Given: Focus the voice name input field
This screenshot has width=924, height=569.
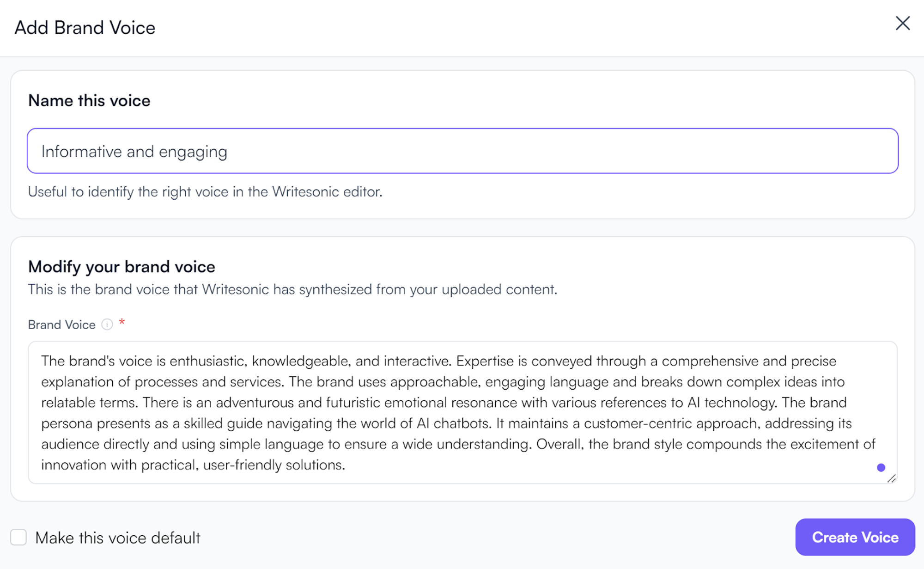Looking at the screenshot, I should (x=462, y=151).
